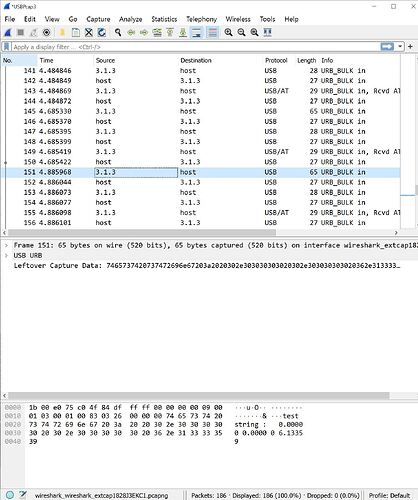Go to the next packet in history
Viewport: 418px width, 500px height.
click(x=144, y=32)
